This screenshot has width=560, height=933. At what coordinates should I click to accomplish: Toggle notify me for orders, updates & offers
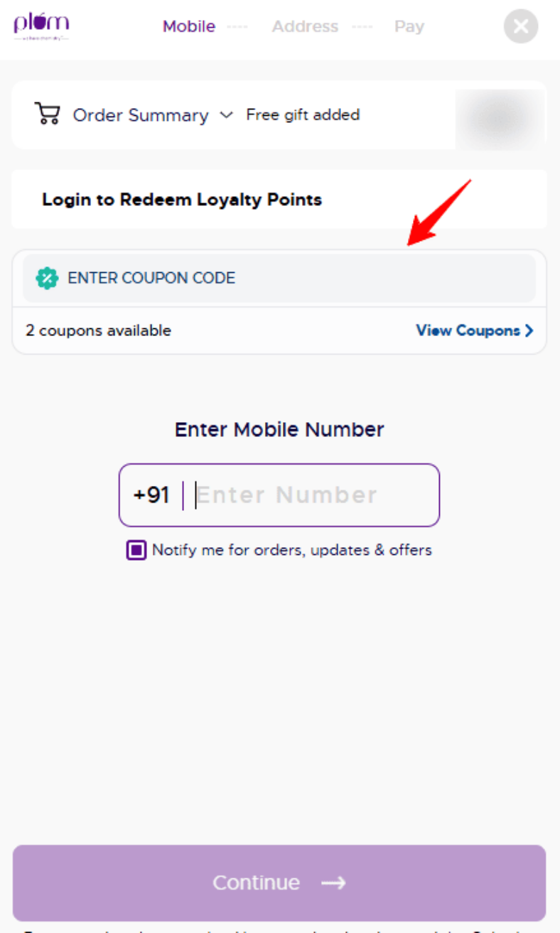(136, 550)
